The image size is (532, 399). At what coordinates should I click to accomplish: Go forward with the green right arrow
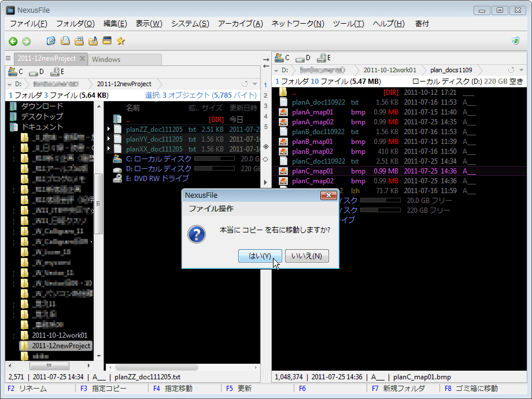tap(26, 42)
